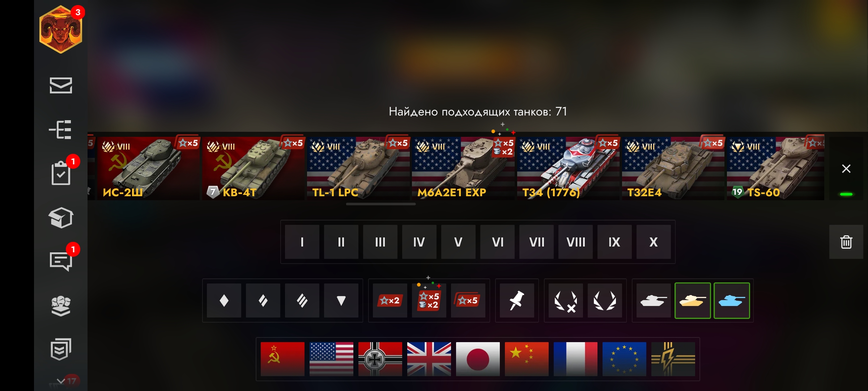Select tier VIII filter
Viewport: 868px width, 391px height.
575,242
